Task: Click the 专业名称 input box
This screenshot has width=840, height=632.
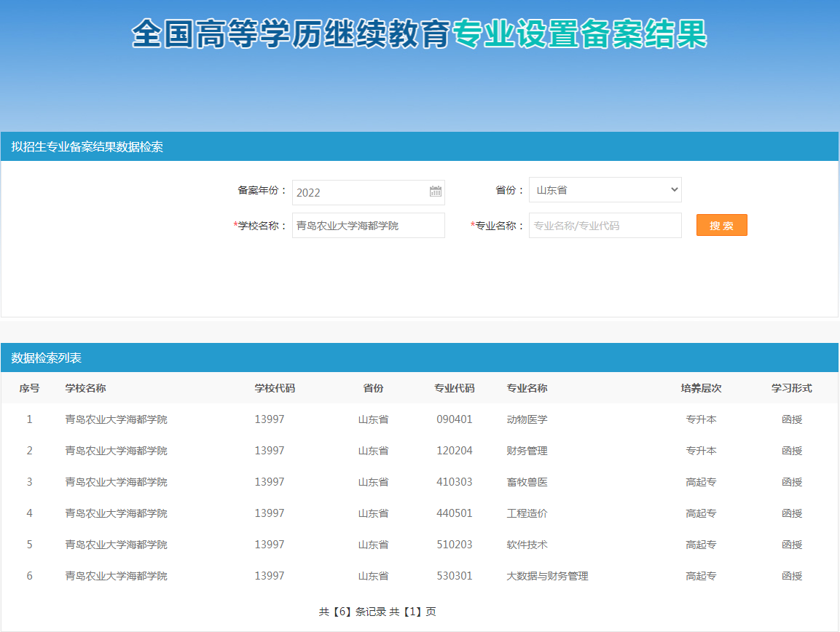Action: (605, 226)
